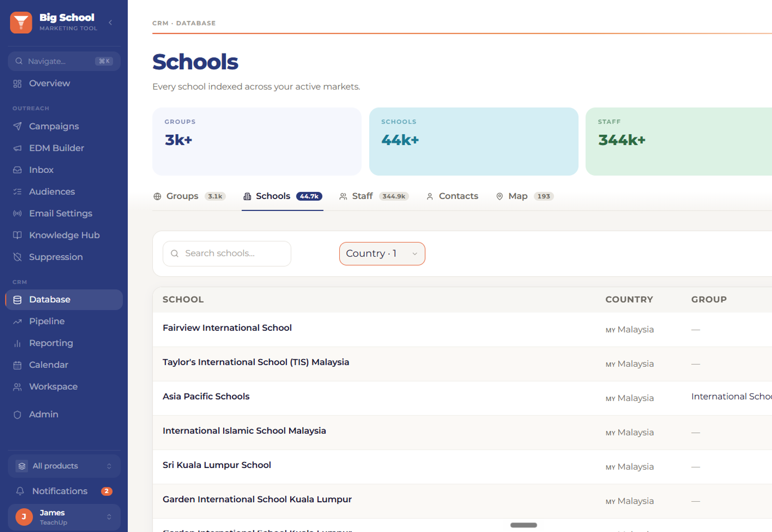Open Taylor's International School (TIS) Malaysia
The height and width of the screenshot is (532, 772).
(x=462, y=364)
